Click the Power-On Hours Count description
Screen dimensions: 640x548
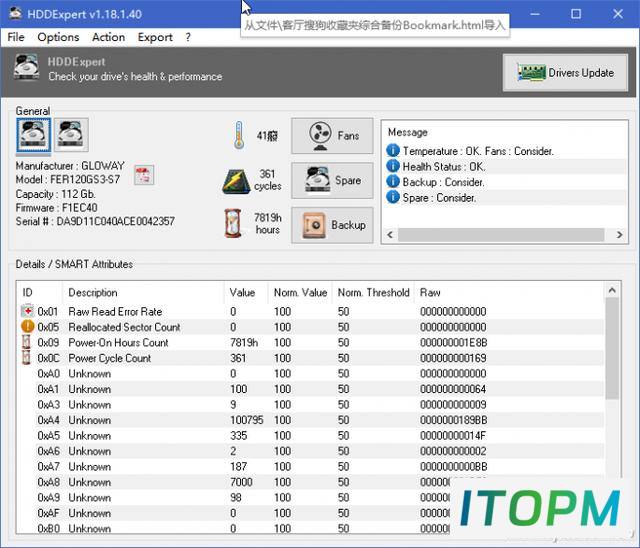(118, 343)
